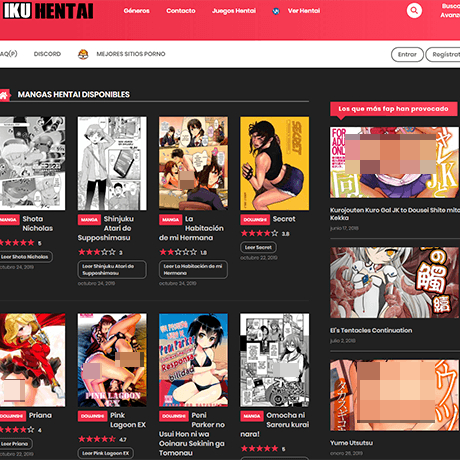The height and width of the screenshot is (460, 460).
Task: Select Juegos Hentai in the top navigation
Action: point(234,11)
